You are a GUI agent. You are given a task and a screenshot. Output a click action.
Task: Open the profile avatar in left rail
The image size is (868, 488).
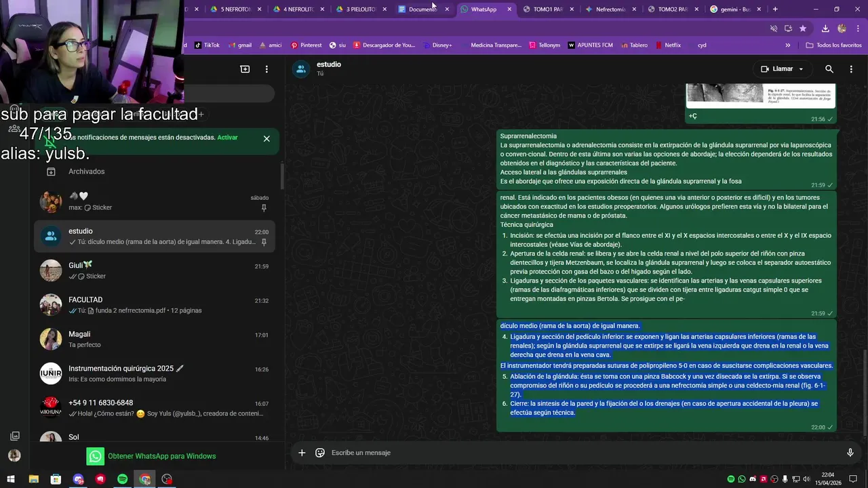click(14, 456)
